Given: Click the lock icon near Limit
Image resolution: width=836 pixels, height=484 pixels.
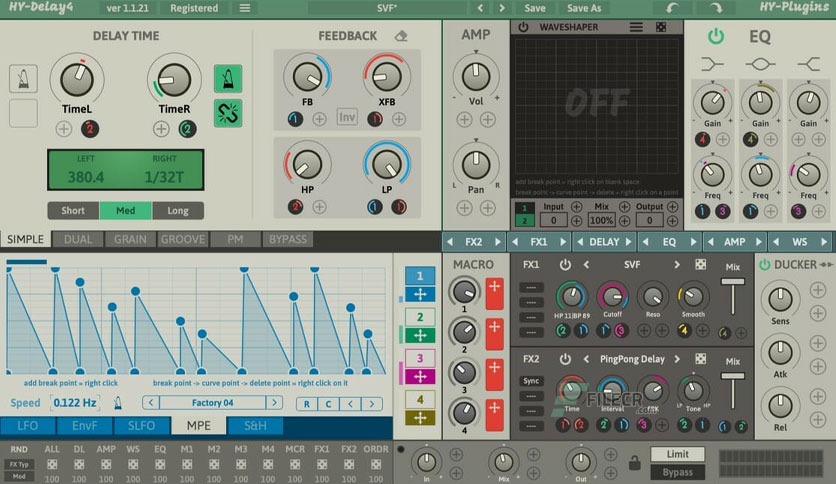Looking at the screenshot, I should [634, 463].
